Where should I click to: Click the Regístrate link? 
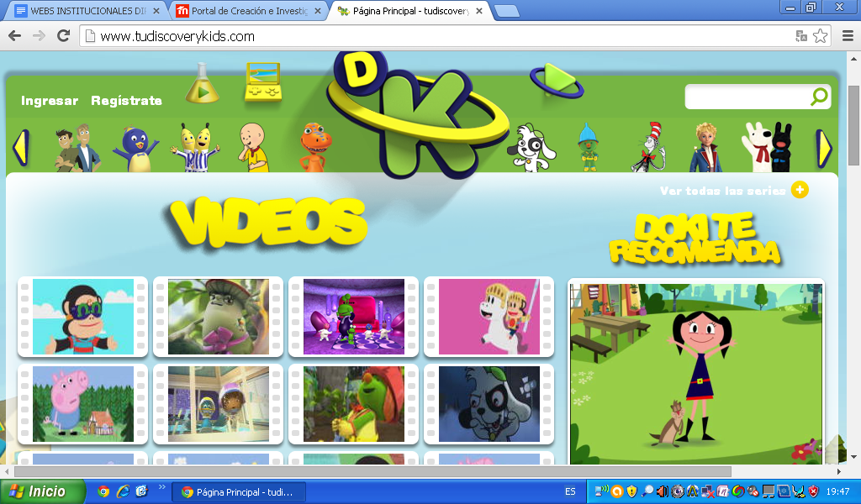pyautogui.click(x=126, y=100)
